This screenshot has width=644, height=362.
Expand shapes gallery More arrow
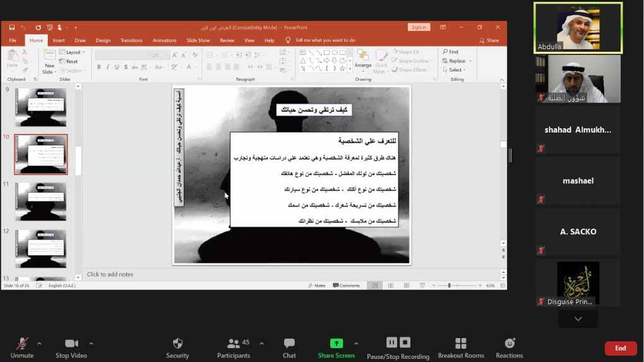pos(350,69)
